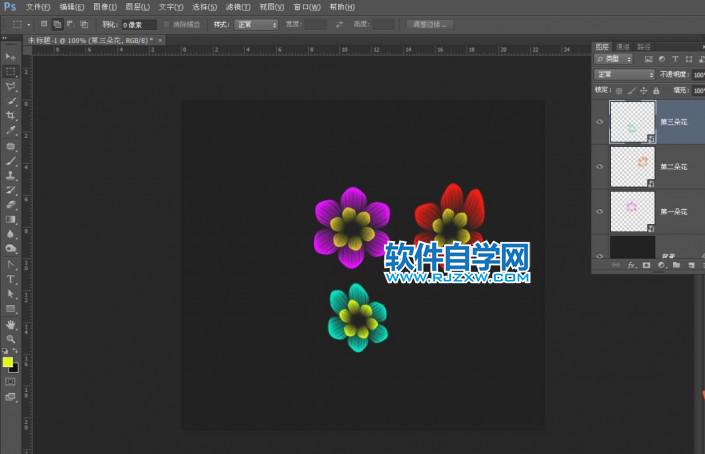Filter layers by pixel type
Screen dimensions: 705x454
648,59
